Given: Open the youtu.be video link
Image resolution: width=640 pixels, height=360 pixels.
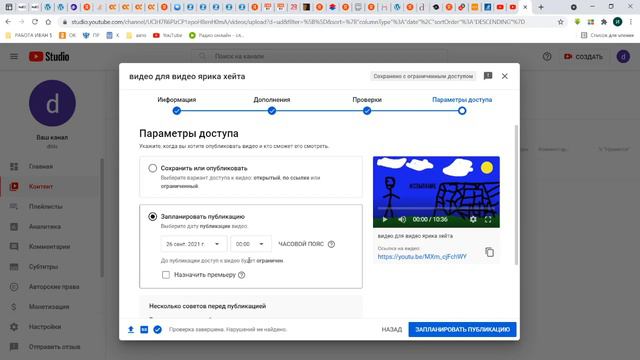Looking at the screenshot, I should tap(422, 256).
